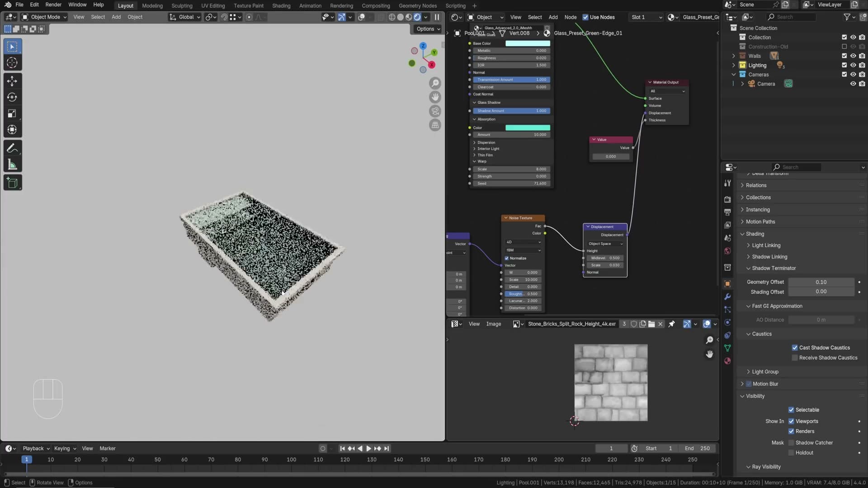Select the Scale tool
This screenshot has height=488, width=868.
point(12,113)
